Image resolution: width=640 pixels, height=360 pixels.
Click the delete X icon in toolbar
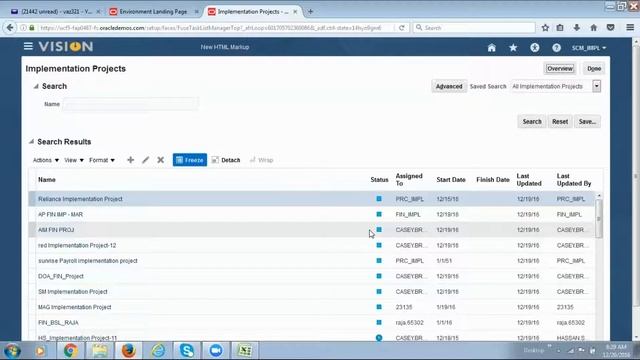pos(161,160)
